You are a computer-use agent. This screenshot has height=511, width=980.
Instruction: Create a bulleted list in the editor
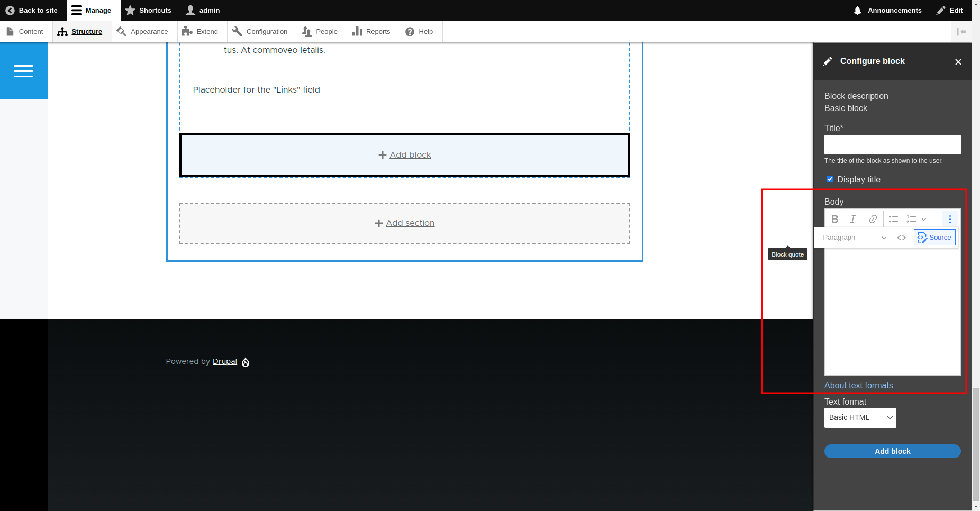pos(892,218)
